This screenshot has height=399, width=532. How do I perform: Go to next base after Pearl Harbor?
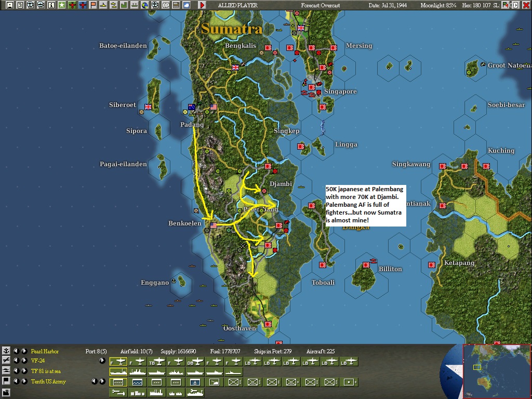[24, 351]
